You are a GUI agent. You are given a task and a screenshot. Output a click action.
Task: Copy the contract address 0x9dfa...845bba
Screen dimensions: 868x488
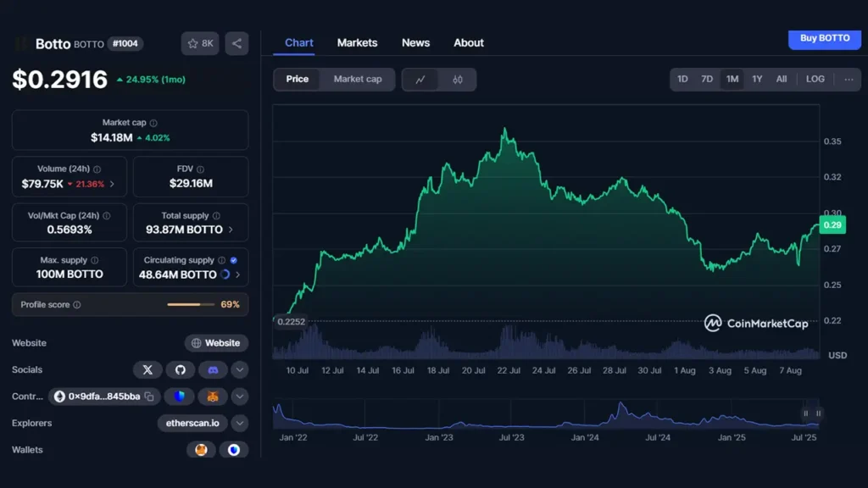pos(149,396)
